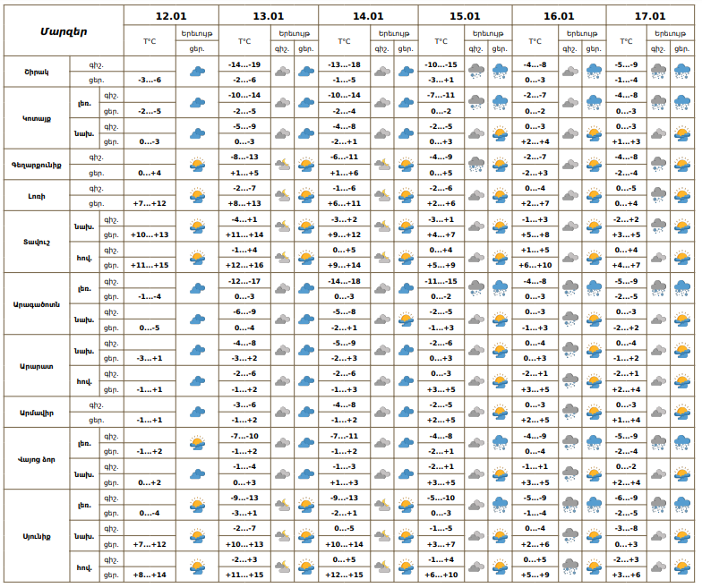Click the Շիրակ cloudy icon for 12.01
This screenshot has height=588, width=702.
[x=197, y=72]
